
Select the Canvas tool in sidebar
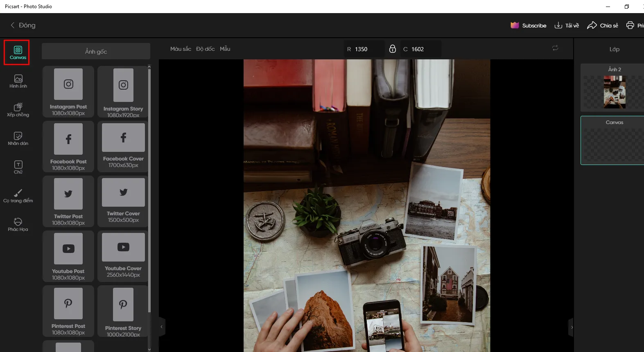[x=18, y=52]
